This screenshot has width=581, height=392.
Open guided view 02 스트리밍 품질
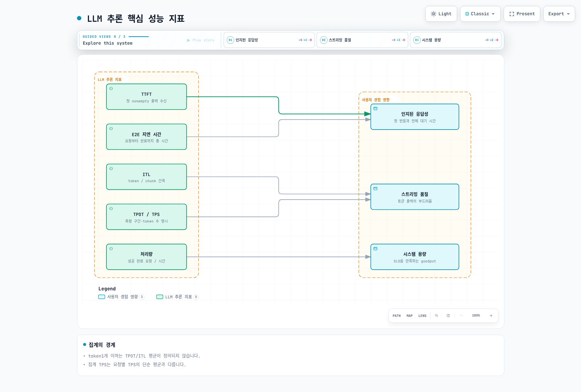[x=362, y=40]
